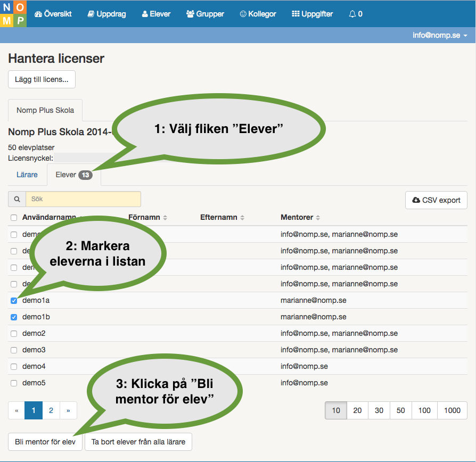This screenshot has height=462, width=476.
Task: Select pagination page 1
Action: [x=34, y=410]
